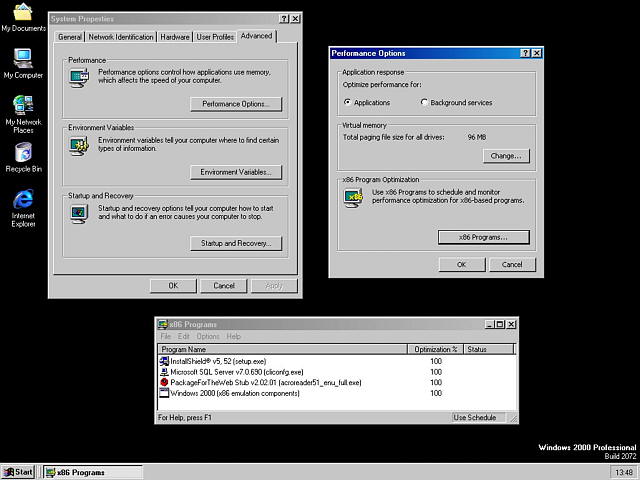
Task: Click the Environment Variables button
Action: (236, 172)
